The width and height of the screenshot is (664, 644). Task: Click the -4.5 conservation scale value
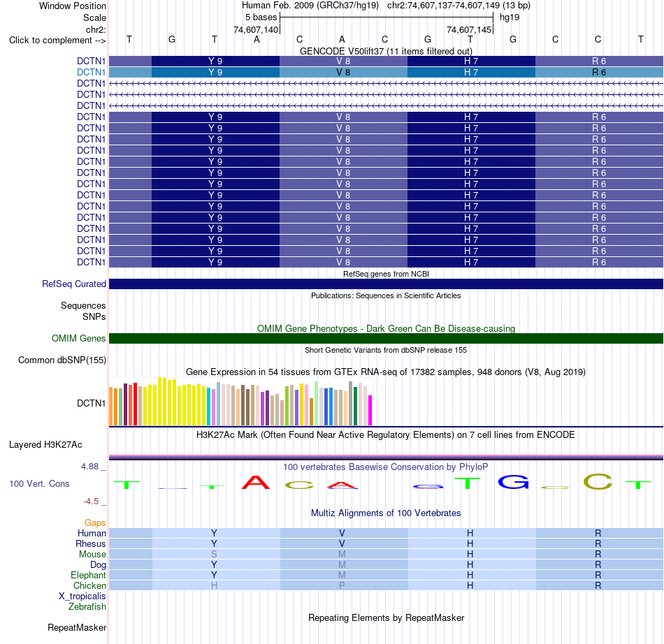[x=91, y=502]
